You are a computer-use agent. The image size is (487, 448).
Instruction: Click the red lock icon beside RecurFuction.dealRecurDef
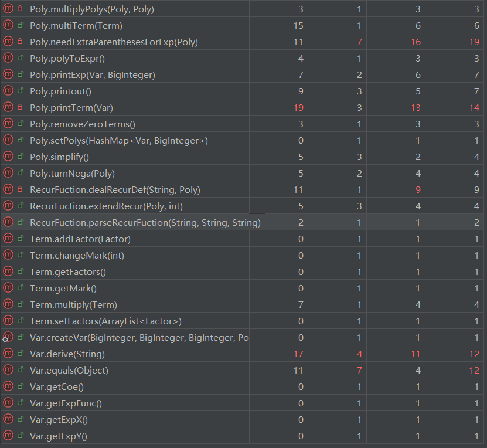click(20, 189)
